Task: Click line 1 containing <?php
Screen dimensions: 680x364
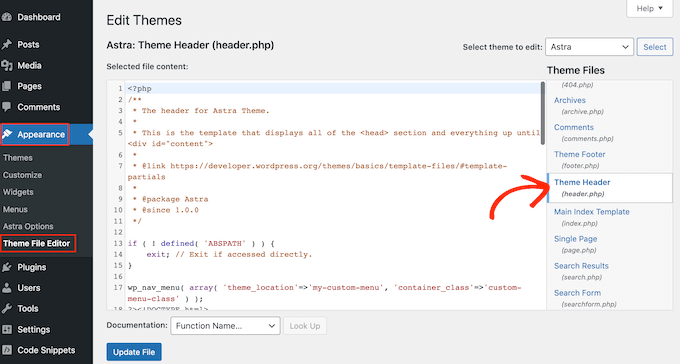Action: [x=139, y=89]
